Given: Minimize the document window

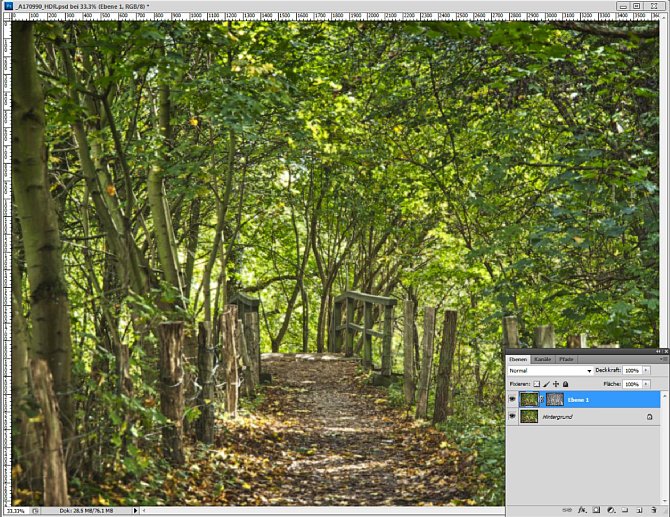Looking at the screenshot, I should pos(623,6).
